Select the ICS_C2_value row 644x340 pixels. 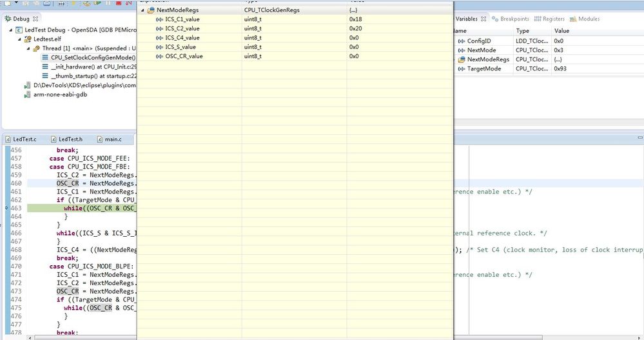[x=295, y=29]
